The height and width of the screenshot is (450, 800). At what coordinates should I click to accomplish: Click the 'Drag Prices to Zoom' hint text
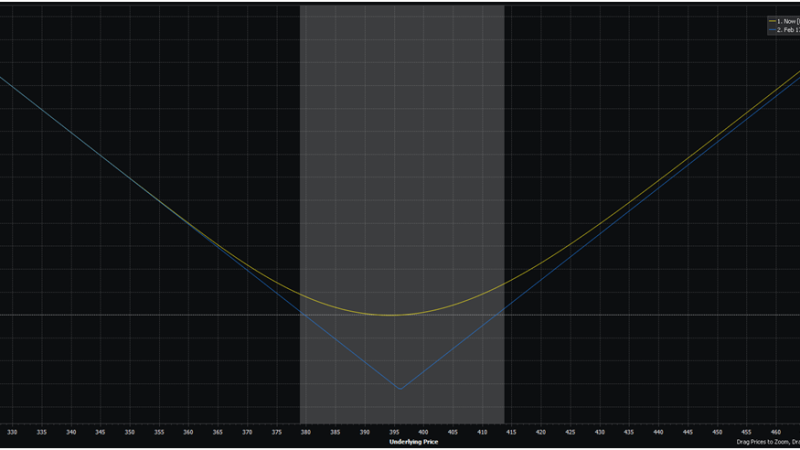coord(767,441)
